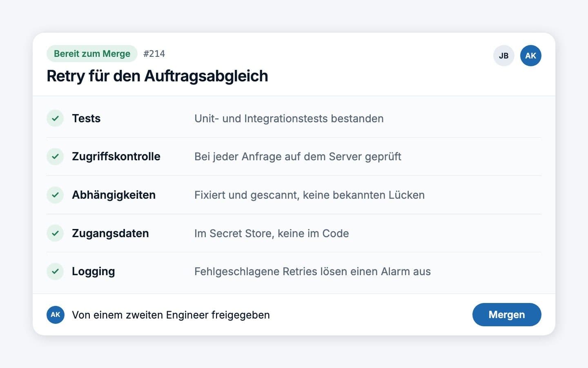Select the 'Tests' check label
Screen dimensions: 588x368
point(86,118)
